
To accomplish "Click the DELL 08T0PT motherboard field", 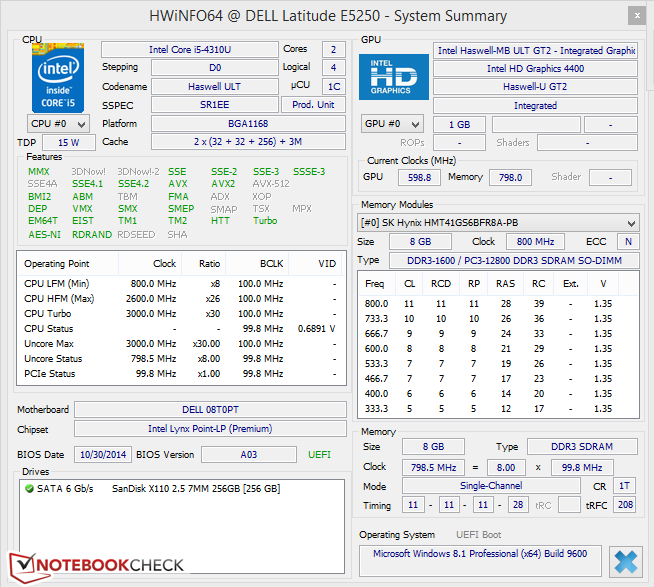I will coord(210,410).
